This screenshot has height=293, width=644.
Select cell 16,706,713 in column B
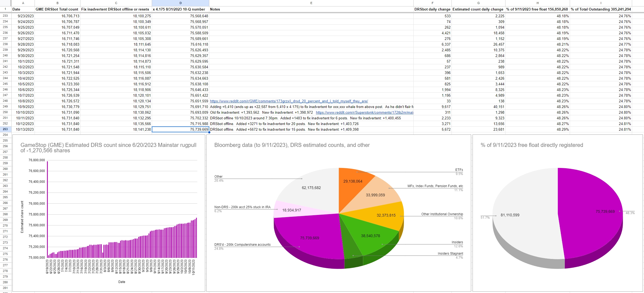pyautogui.click(x=57, y=16)
